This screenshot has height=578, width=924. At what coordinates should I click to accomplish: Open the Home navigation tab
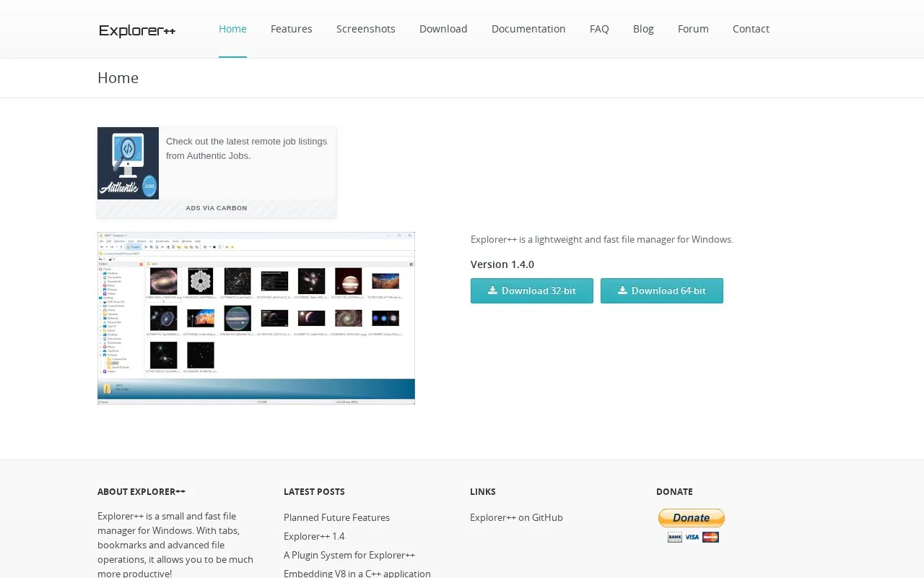click(x=232, y=29)
